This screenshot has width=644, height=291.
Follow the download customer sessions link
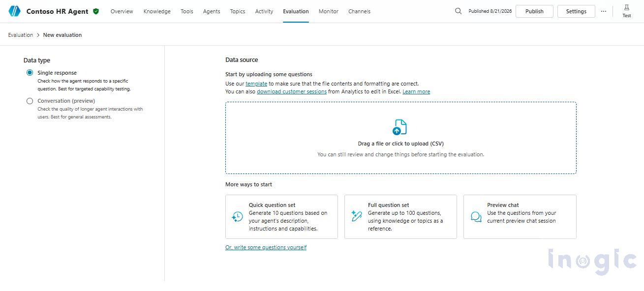click(292, 91)
